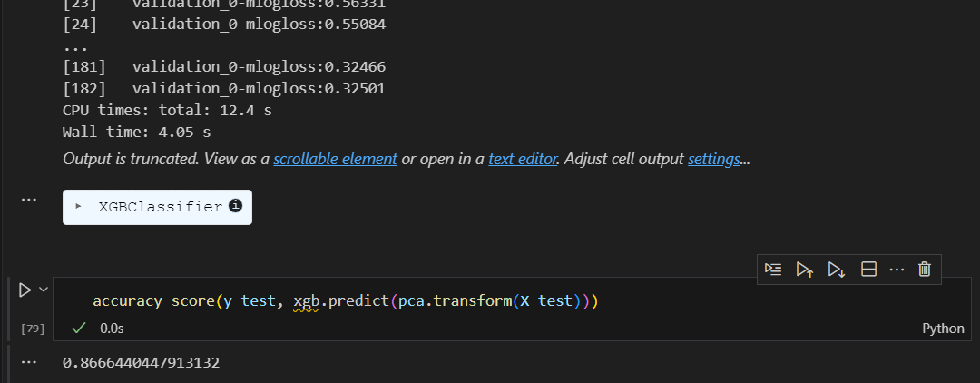Run the accuracy_score cell

coord(24,290)
